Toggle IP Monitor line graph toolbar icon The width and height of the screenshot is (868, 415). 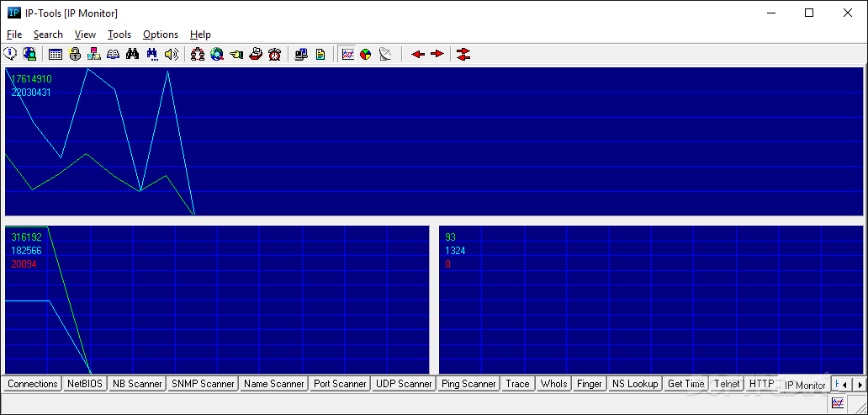tap(347, 54)
